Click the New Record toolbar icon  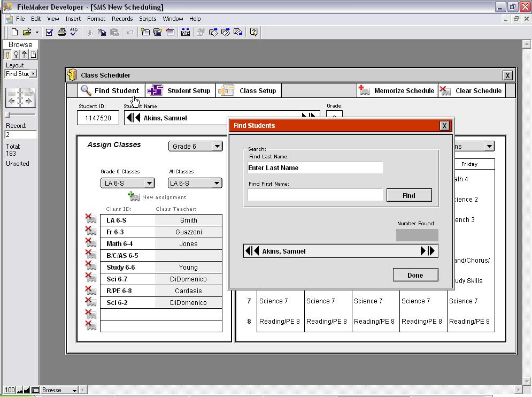tap(145, 32)
